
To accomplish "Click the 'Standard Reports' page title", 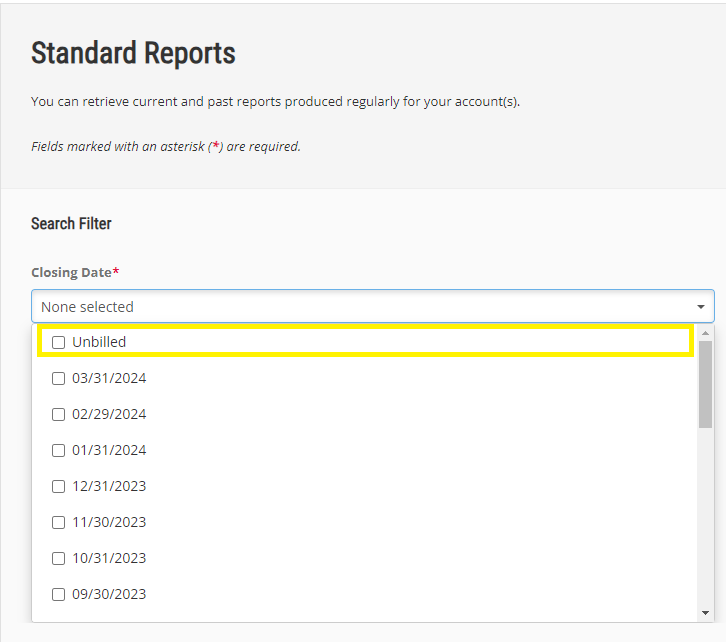I will [133, 53].
